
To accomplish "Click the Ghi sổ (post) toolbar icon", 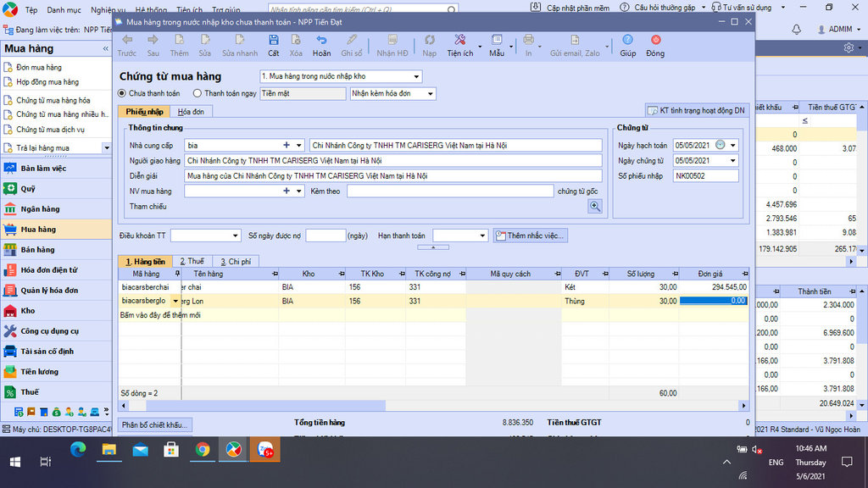I will tap(352, 40).
